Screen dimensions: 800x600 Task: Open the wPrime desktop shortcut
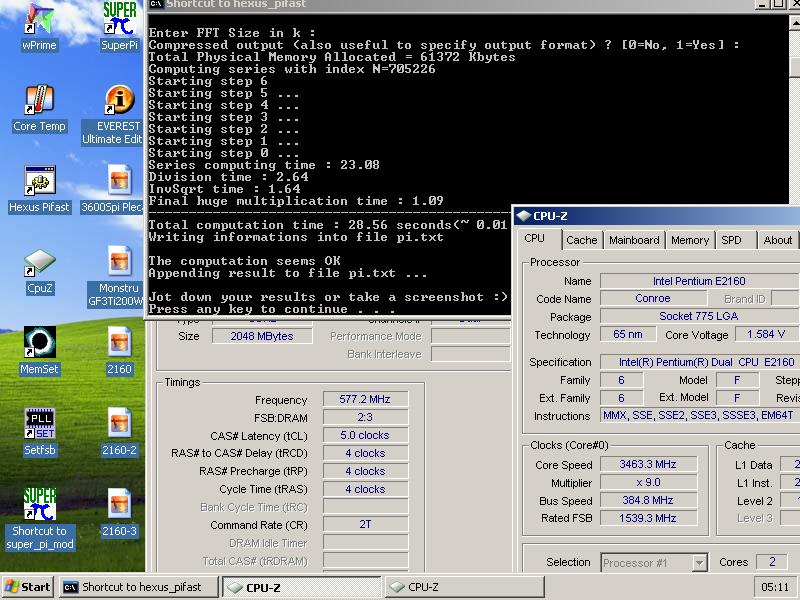tap(39, 26)
